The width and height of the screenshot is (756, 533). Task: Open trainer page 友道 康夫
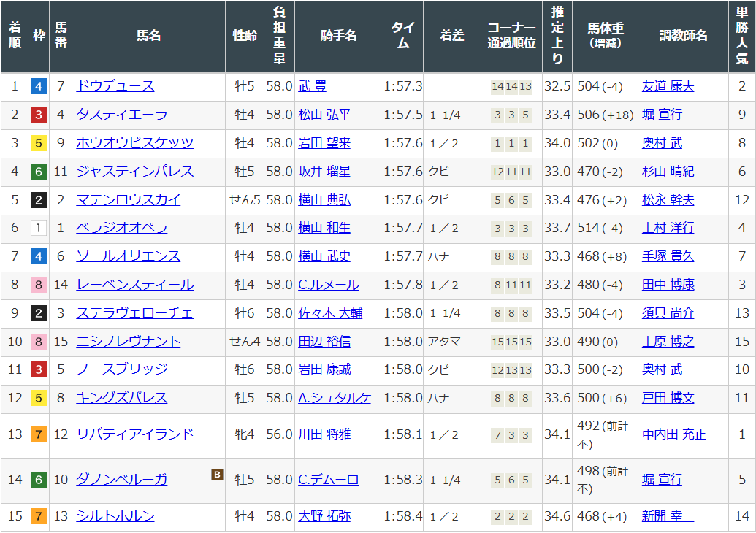(x=668, y=86)
